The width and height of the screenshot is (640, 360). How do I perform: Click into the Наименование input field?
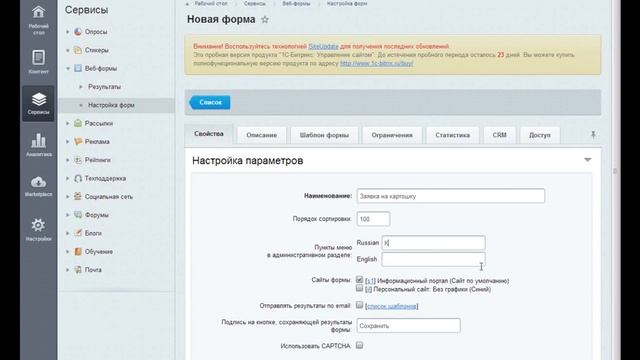coord(451,196)
